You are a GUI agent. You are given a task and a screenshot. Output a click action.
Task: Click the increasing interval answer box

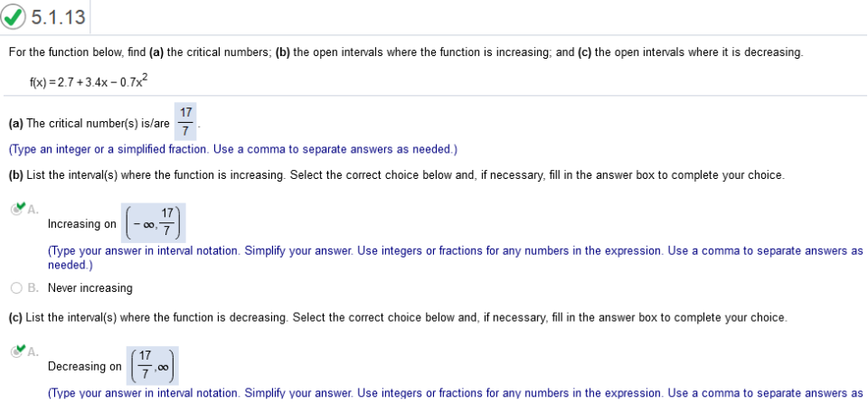(x=154, y=222)
